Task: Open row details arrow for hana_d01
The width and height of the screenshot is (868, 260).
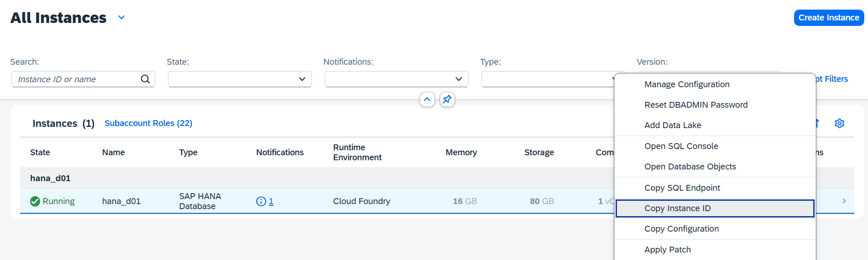Action: point(844,201)
